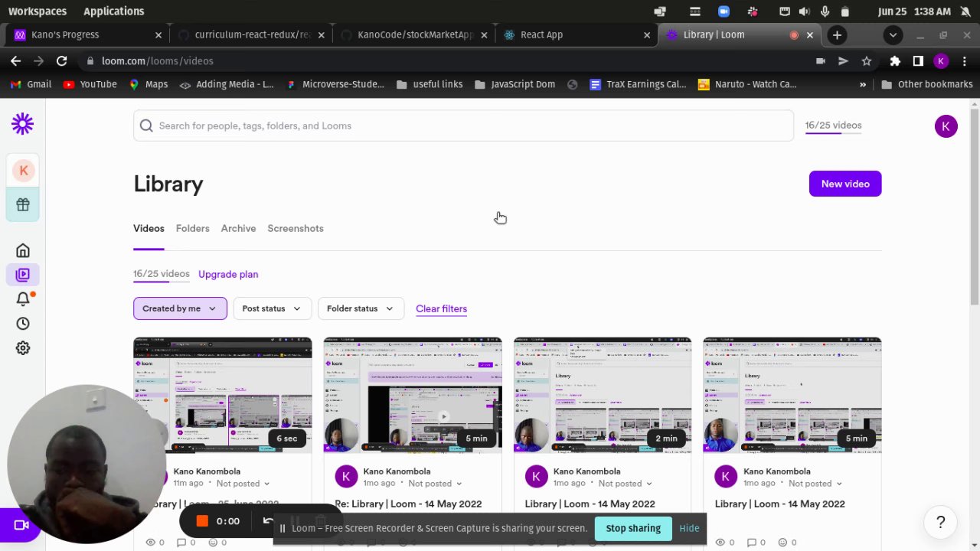Click the Zoom icon in system tray
Image resolution: width=980 pixels, height=551 pixels.
tap(724, 11)
